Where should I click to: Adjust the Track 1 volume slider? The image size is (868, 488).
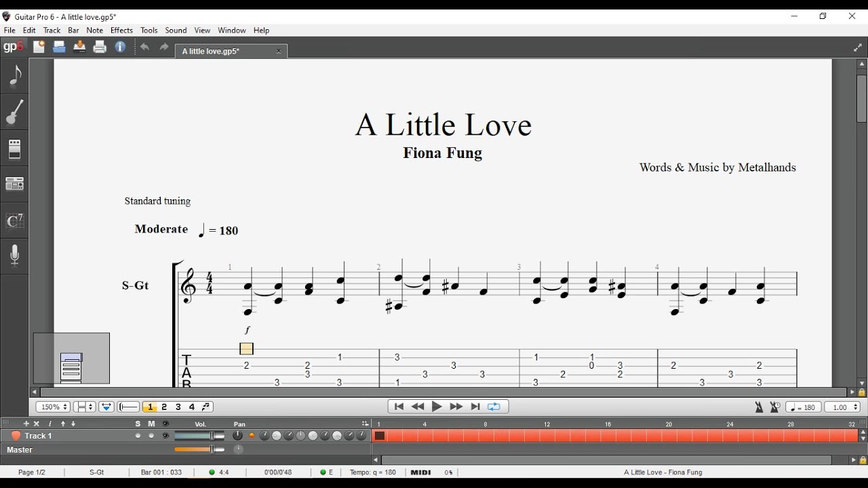tap(199, 436)
